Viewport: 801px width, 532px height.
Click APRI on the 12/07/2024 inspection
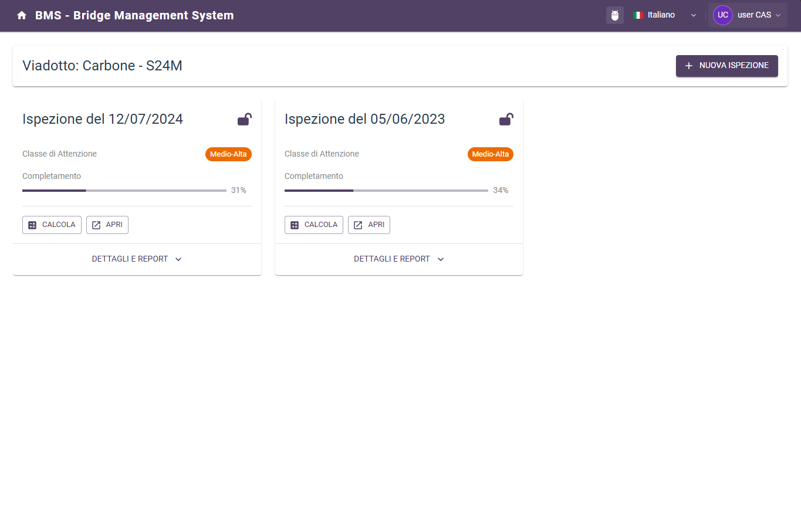107,225
